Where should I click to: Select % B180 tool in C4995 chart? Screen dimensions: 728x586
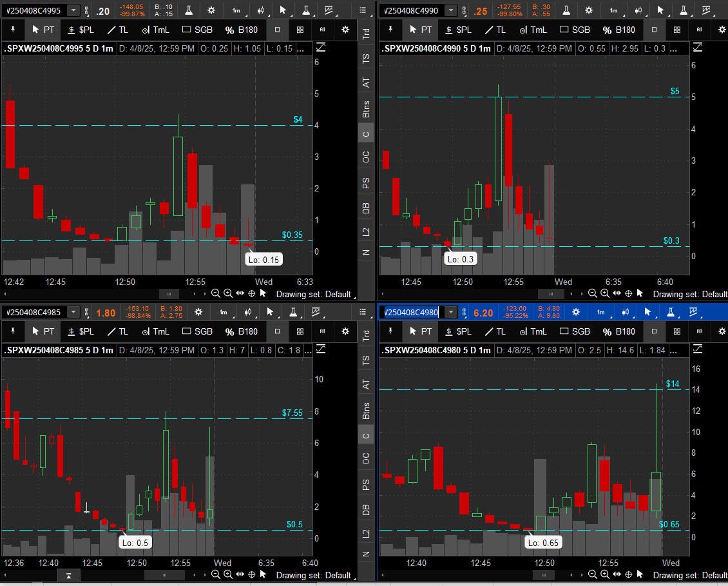point(241,30)
